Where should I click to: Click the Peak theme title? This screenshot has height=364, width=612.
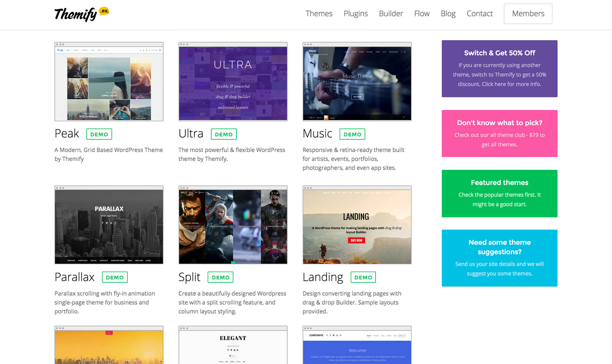point(67,134)
